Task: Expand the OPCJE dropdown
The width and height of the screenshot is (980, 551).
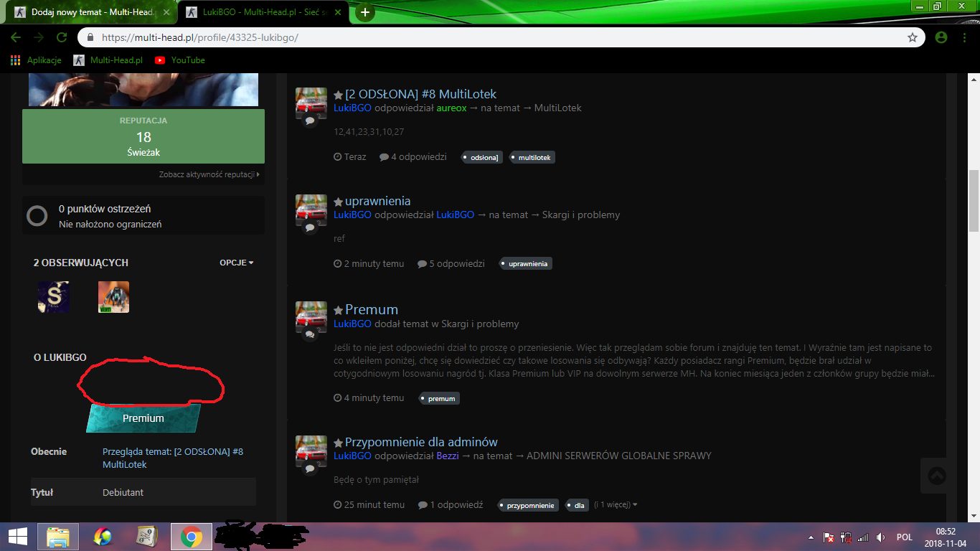Action: click(x=237, y=263)
